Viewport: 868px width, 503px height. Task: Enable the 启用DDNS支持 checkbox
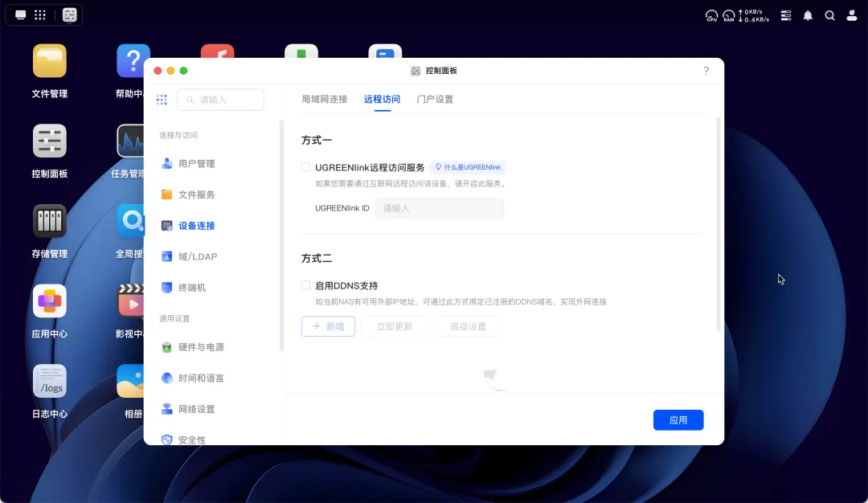click(305, 285)
